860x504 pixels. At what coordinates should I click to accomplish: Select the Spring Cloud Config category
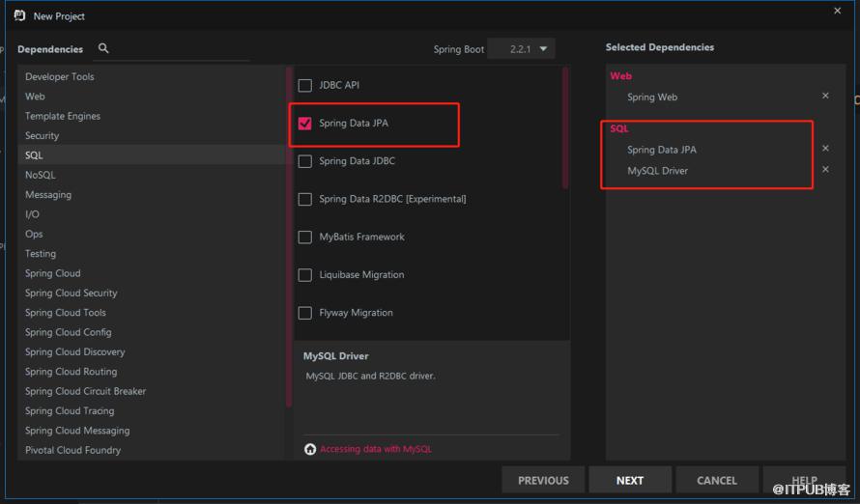[x=152, y=332]
